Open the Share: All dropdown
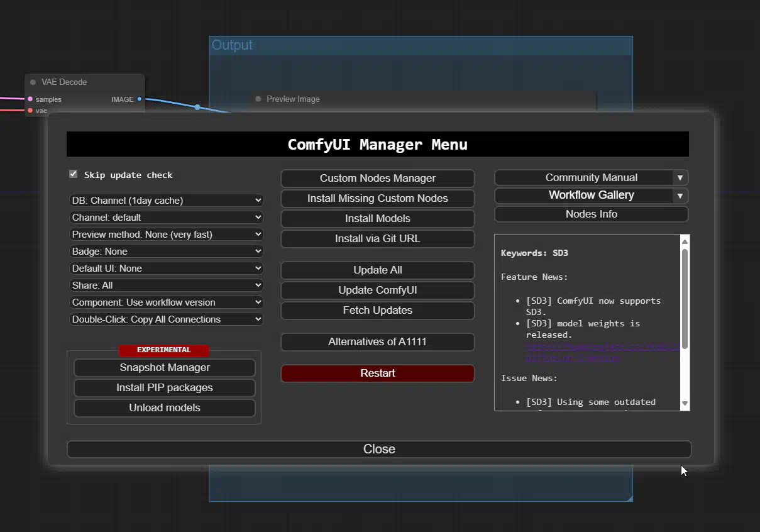 point(167,285)
